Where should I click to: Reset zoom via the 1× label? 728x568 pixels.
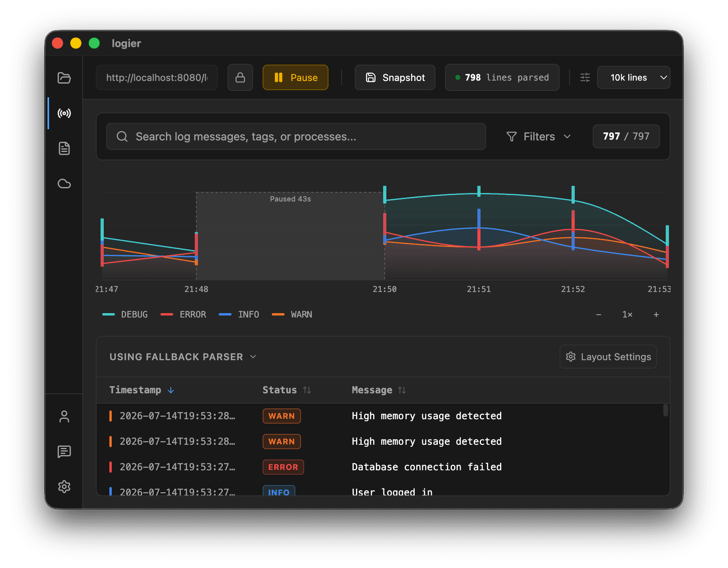click(x=627, y=315)
